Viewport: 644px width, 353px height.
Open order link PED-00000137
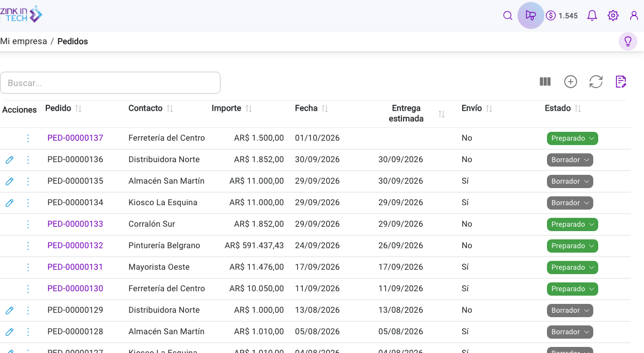tap(75, 138)
